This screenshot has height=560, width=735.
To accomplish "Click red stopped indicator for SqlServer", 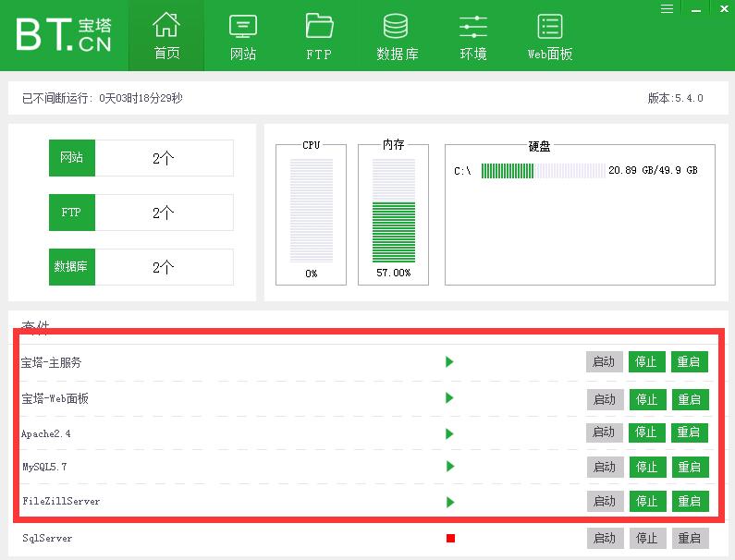I will coord(450,538).
